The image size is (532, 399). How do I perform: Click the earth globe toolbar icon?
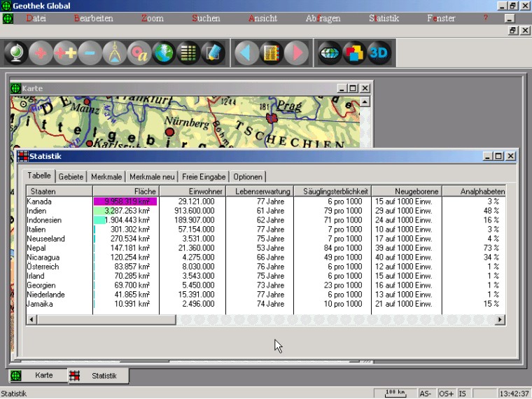164,53
